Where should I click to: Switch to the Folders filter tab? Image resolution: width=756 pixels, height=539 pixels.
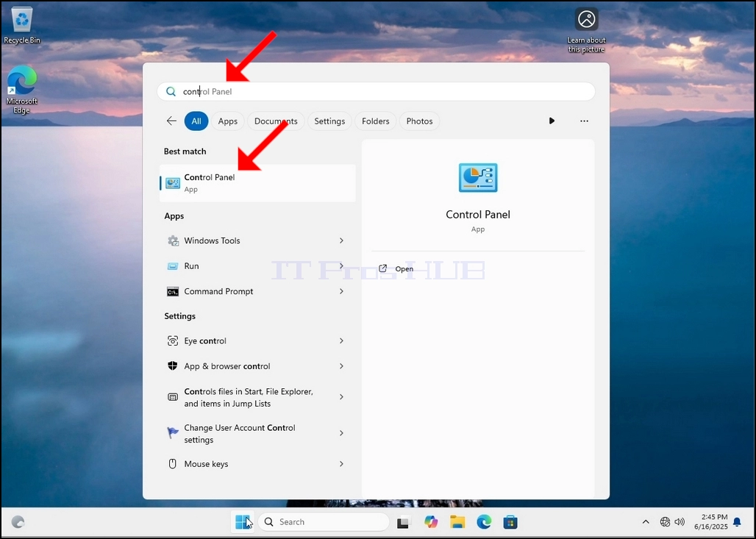376,121
